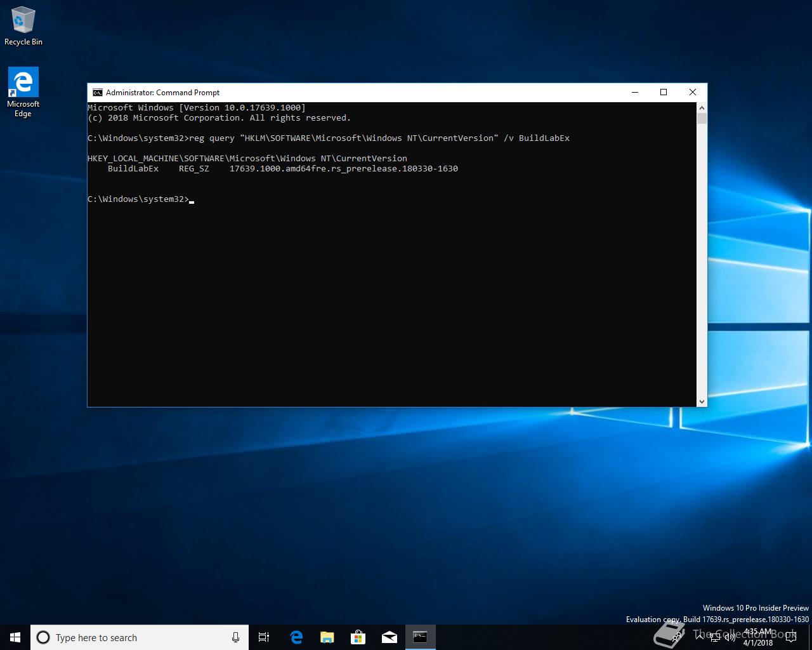Click the 2018 Microsoft Corporation copyright line
This screenshot has height=650, width=812.
point(219,118)
